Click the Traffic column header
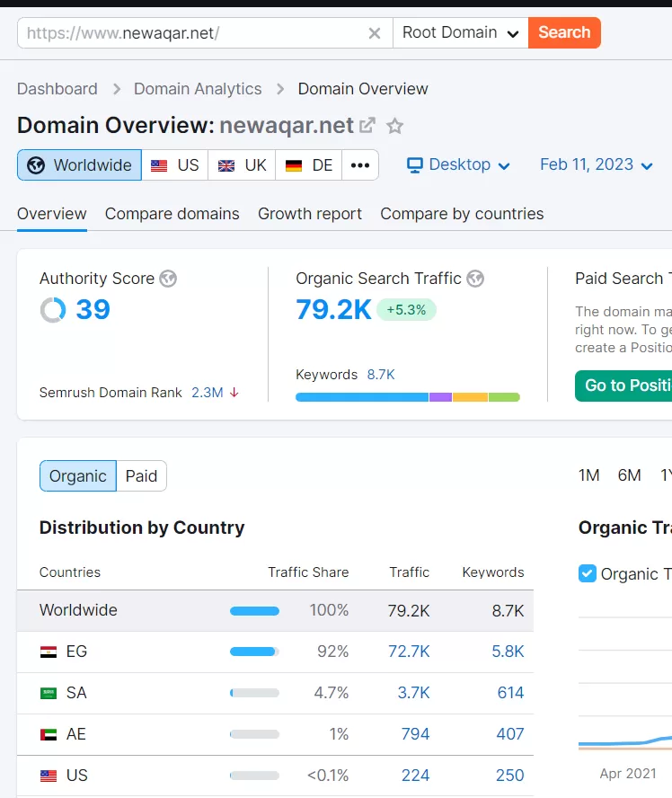The image size is (672, 798). [x=410, y=572]
